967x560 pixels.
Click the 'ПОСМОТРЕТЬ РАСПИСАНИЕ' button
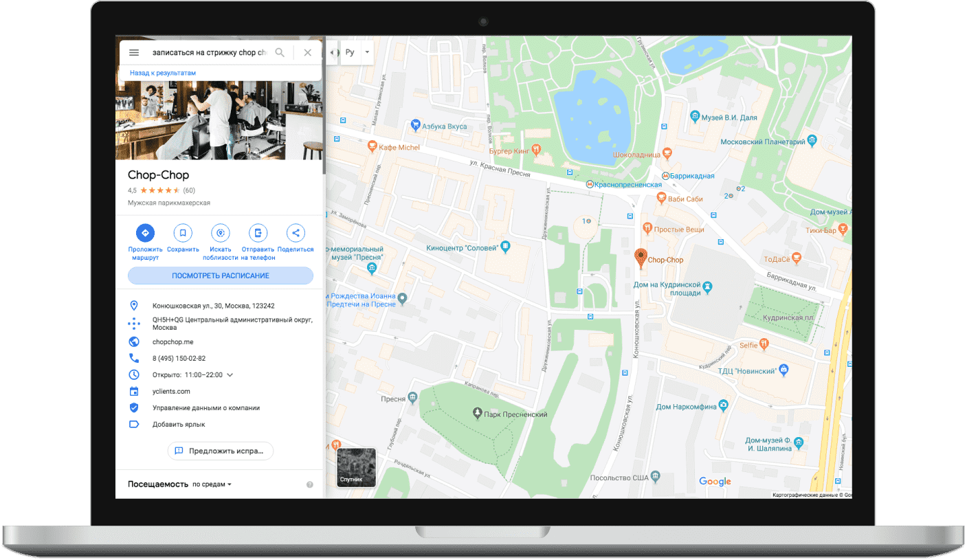coord(221,276)
